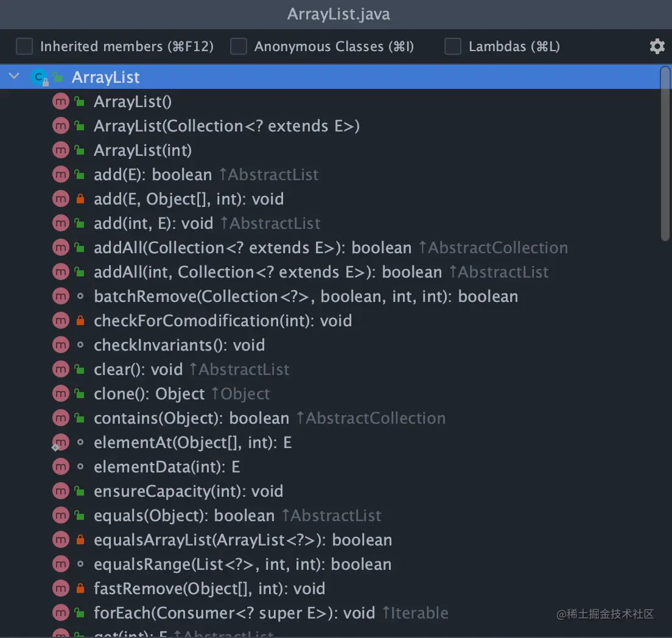Click the method icon beside clear(): void
The height and width of the screenshot is (638, 672).
(x=60, y=369)
